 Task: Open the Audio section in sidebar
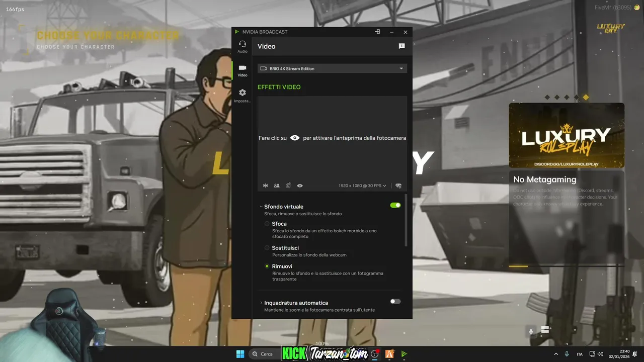(x=243, y=47)
